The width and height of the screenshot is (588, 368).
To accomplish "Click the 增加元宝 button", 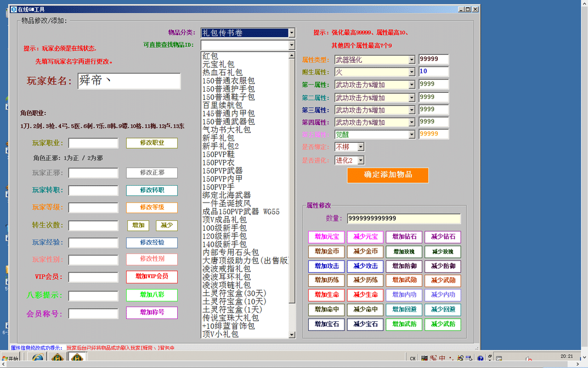I will tap(327, 237).
